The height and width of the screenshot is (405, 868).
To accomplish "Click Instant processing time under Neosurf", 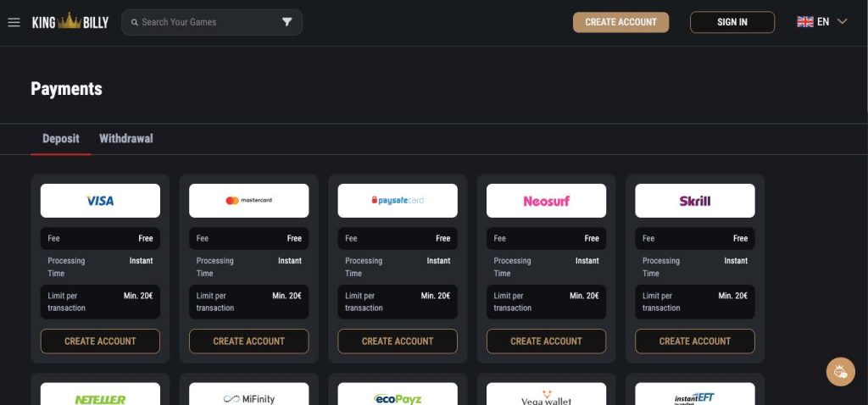I will pos(587,261).
